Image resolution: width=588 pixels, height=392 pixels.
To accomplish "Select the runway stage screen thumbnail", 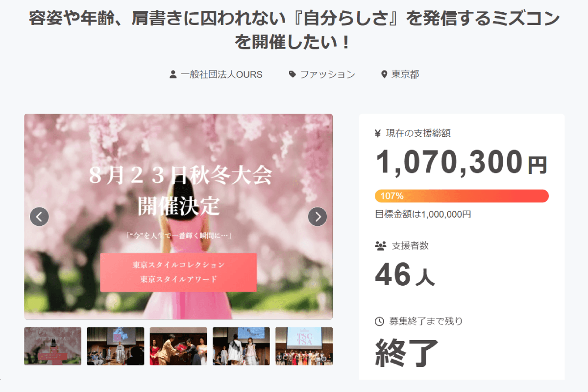I will tap(116, 346).
